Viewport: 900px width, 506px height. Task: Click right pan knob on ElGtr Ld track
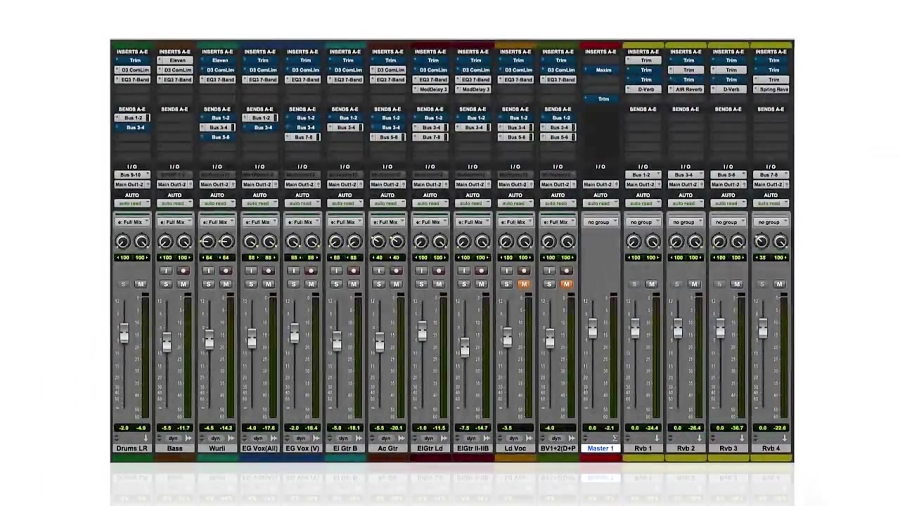click(439, 242)
